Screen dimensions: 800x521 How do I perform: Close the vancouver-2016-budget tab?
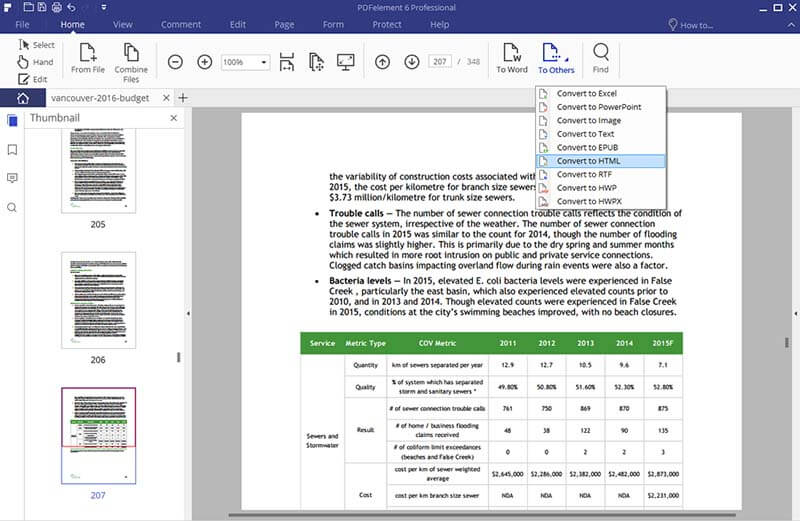click(166, 97)
